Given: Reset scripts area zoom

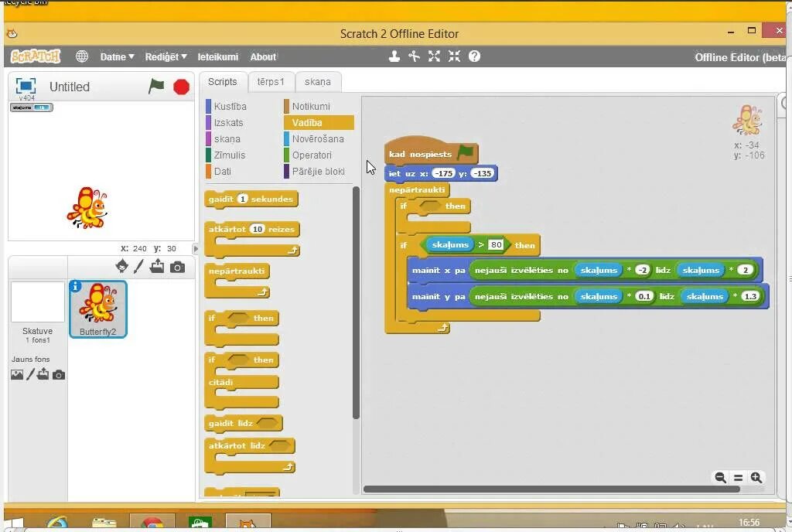Looking at the screenshot, I should (x=738, y=478).
